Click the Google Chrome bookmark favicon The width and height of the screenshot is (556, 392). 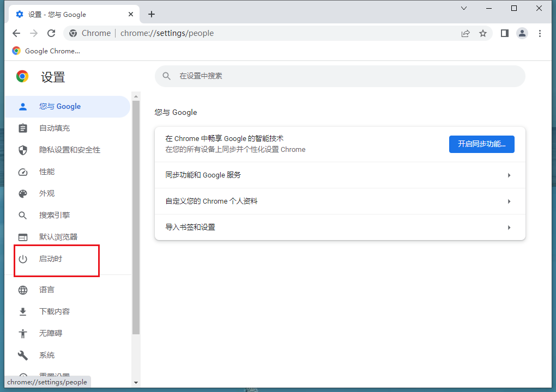point(16,51)
